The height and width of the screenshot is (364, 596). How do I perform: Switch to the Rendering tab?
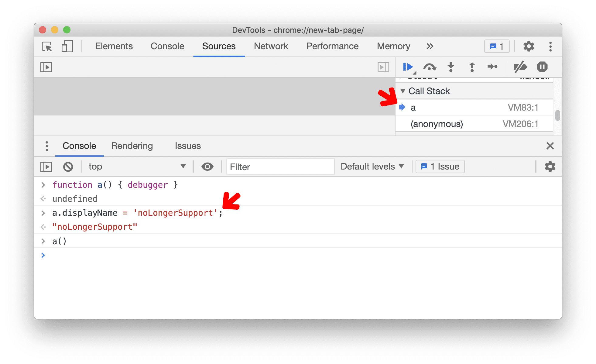pos(132,145)
